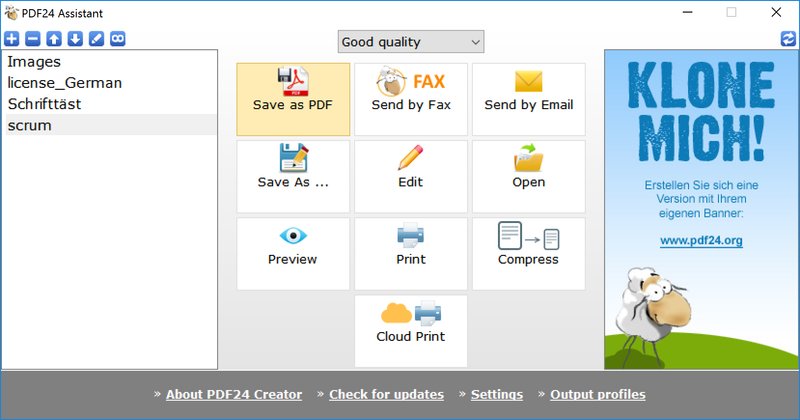
Task: Click Check for updates link
Action: (x=386, y=394)
